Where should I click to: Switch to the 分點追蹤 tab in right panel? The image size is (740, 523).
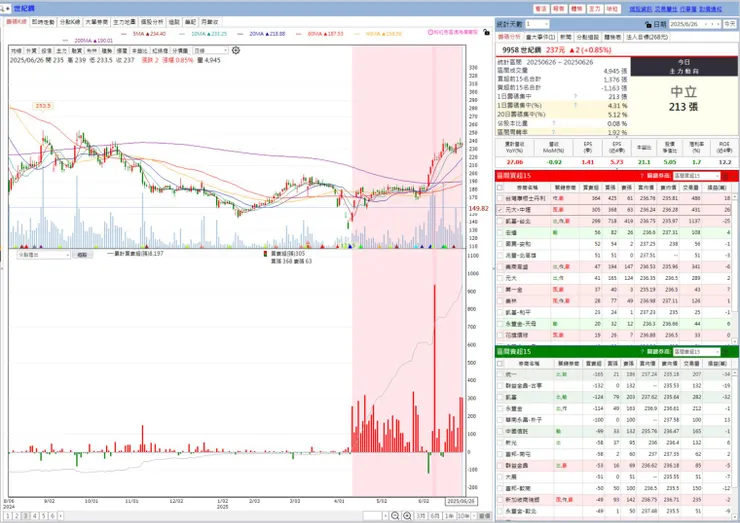coord(588,37)
